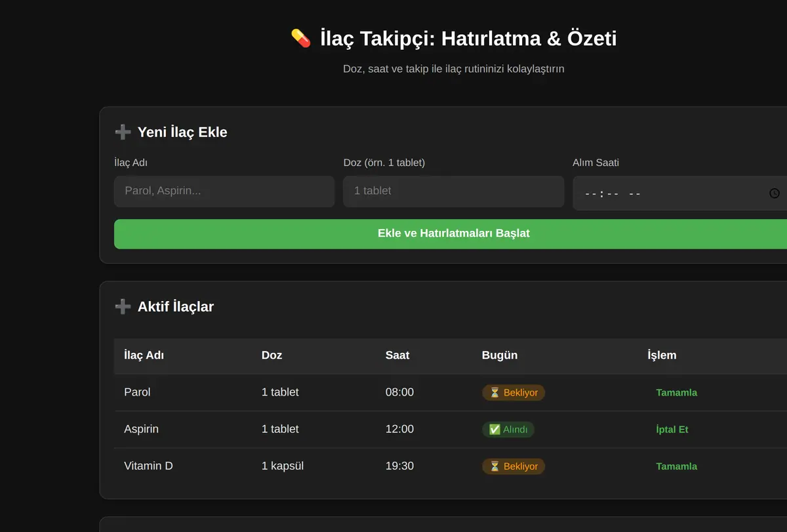Click the Doz column header
The width and height of the screenshot is (787, 532).
click(x=272, y=355)
